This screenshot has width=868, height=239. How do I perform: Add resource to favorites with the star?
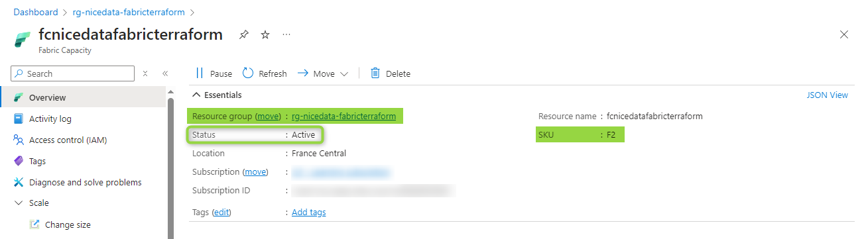(x=265, y=34)
